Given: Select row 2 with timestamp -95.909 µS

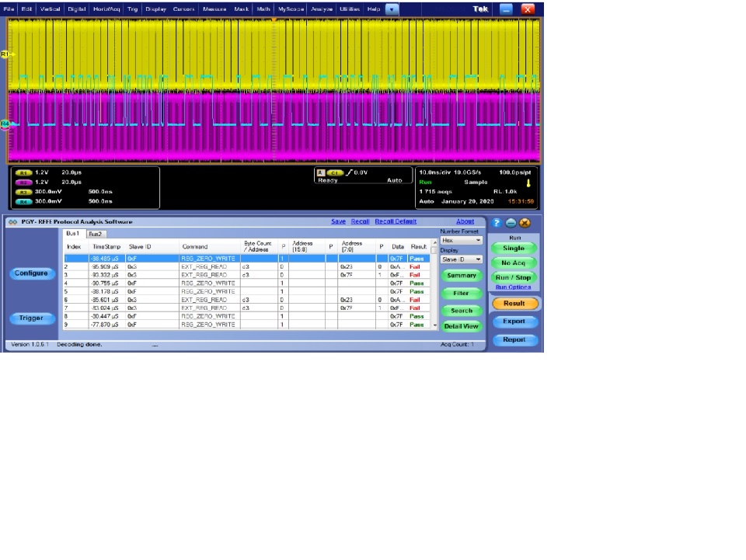Looking at the screenshot, I should 247,267.
